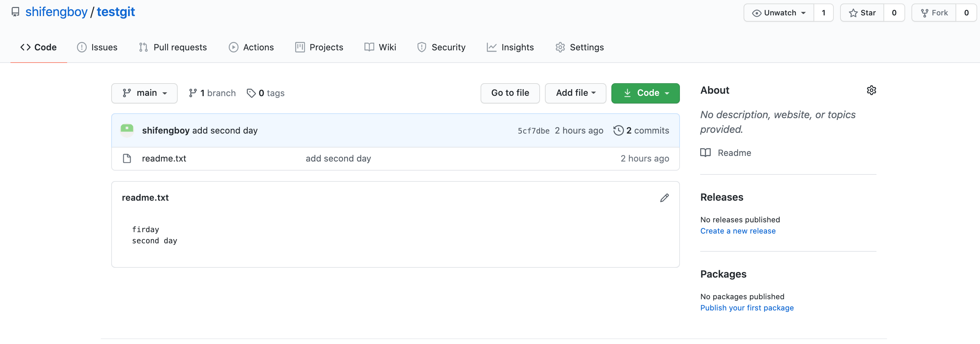980x344 pixels.
Task: Open the 'add second day' message in the readme.txt row
Action: pos(338,158)
